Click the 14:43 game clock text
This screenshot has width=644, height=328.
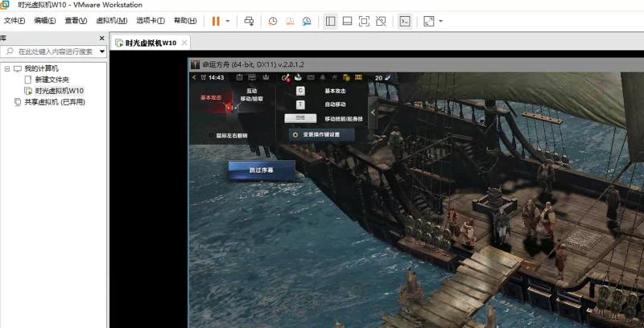click(216, 77)
